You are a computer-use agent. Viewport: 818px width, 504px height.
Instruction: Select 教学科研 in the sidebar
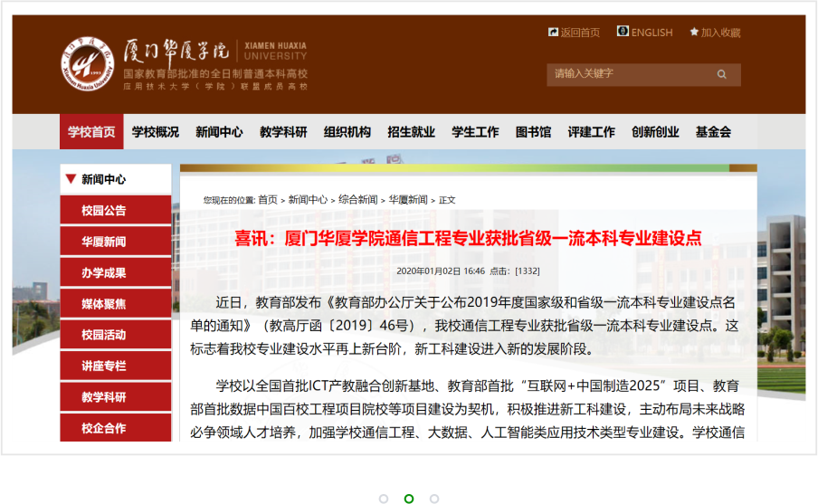point(116,397)
